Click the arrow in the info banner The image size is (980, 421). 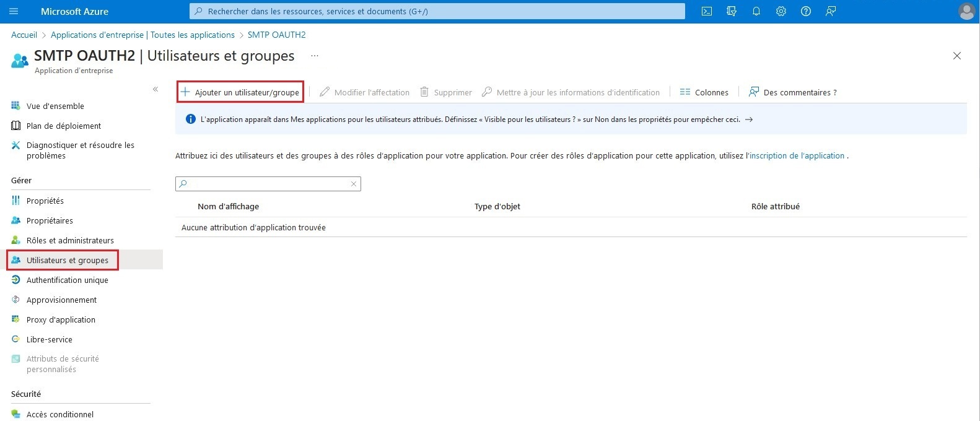(x=749, y=119)
